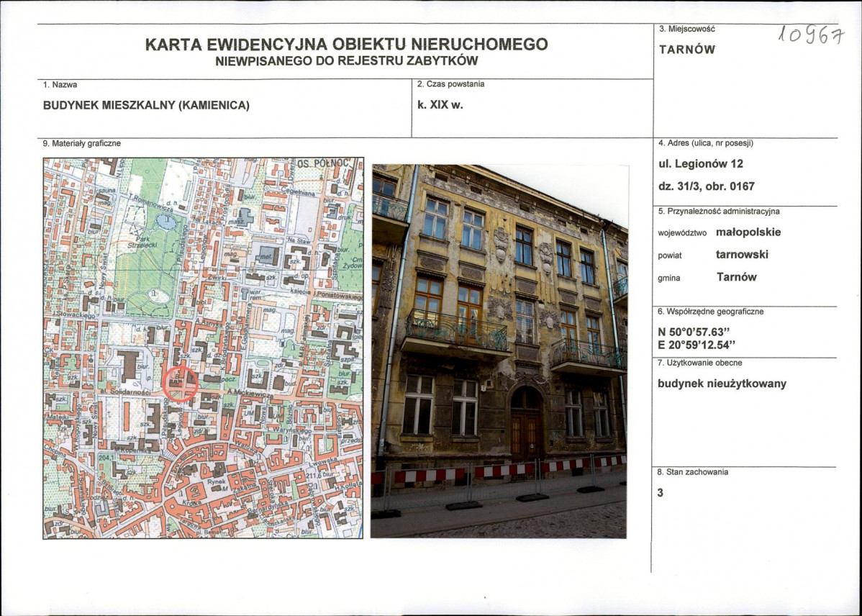Click the red circle marker on the map

[181, 384]
